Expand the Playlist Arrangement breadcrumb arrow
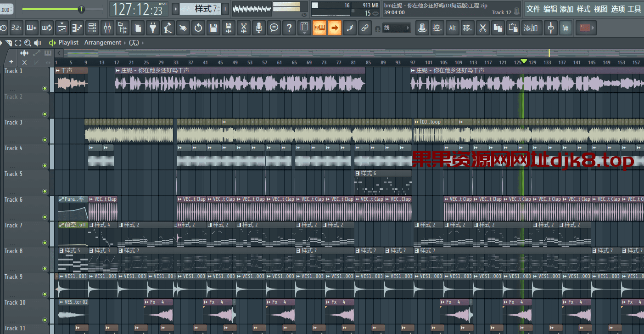644x334 pixels. [143, 43]
